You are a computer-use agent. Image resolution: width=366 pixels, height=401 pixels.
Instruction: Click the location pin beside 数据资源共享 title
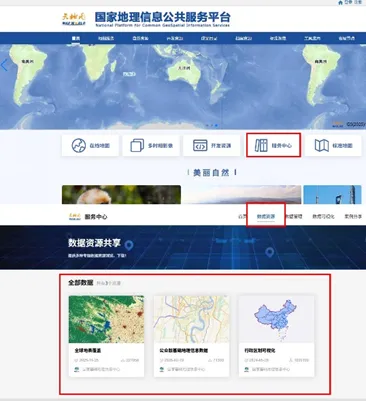[129, 246]
